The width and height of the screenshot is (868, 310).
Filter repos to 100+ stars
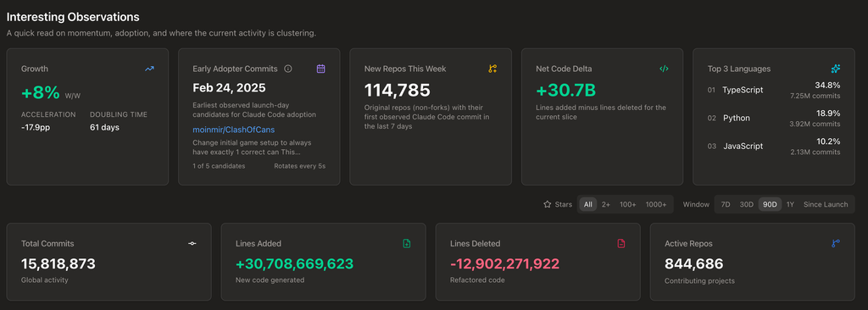(628, 204)
